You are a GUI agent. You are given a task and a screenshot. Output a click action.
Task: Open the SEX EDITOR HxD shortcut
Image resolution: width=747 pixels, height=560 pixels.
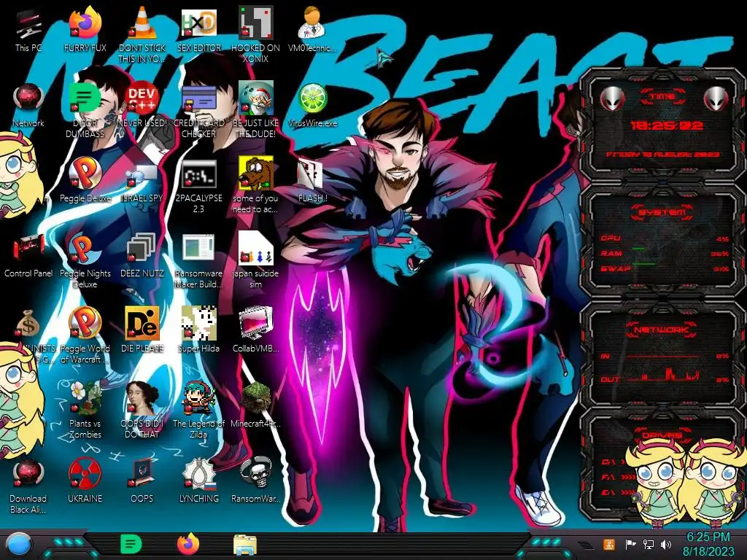[x=198, y=31]
